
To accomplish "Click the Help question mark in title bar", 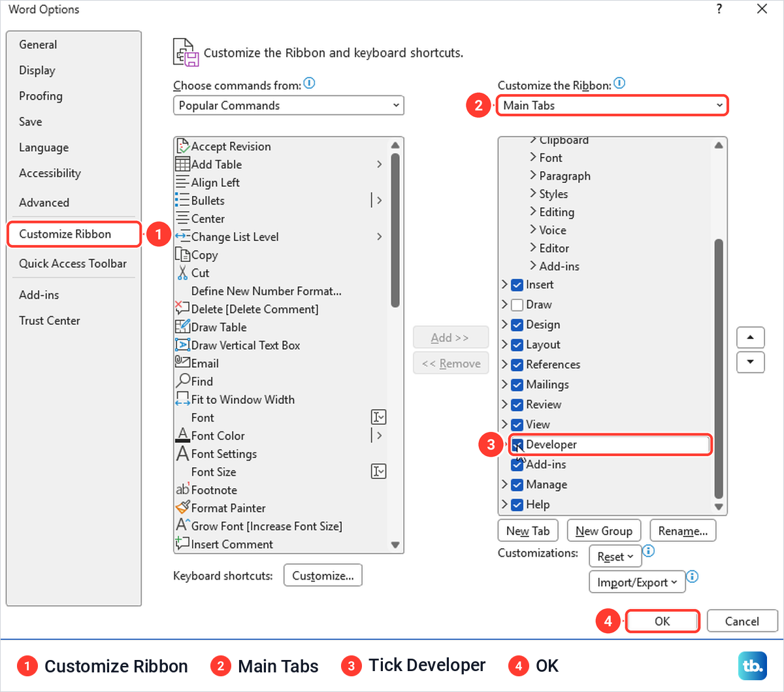I will coord(719,9).
